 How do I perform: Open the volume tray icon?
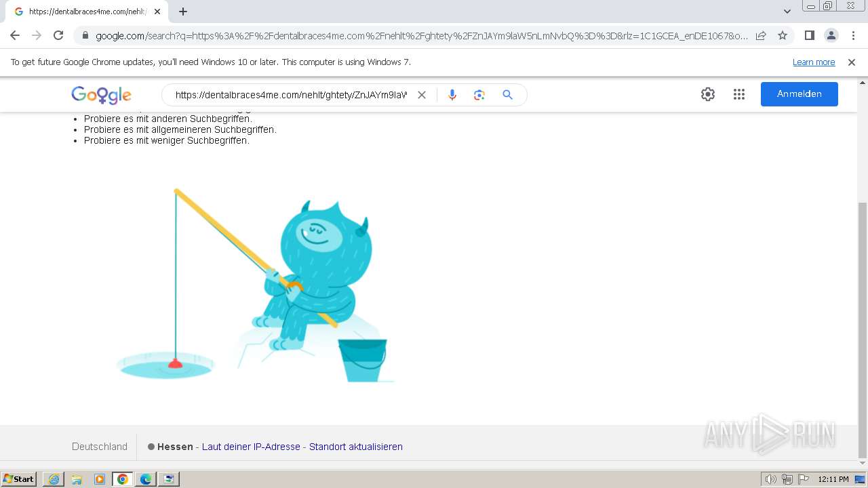tap(771, 479)
